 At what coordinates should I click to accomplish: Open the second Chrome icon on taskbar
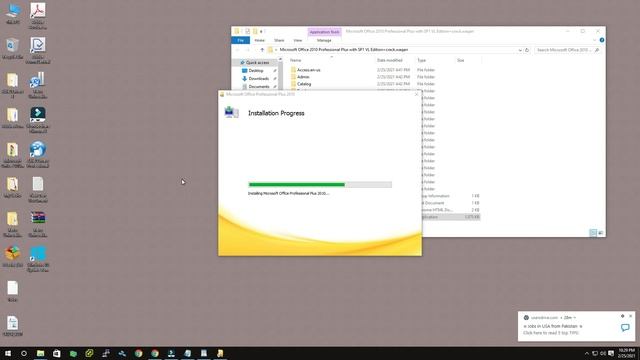click(155, 353)
